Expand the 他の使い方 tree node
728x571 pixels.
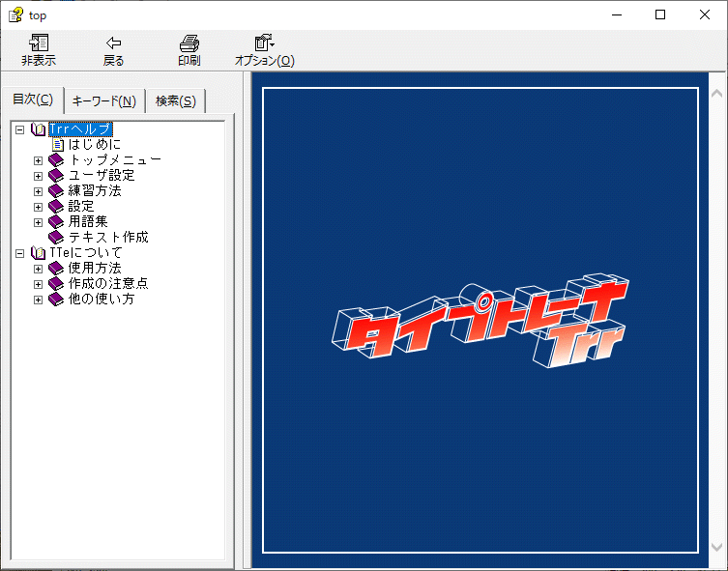coord(39,300)
